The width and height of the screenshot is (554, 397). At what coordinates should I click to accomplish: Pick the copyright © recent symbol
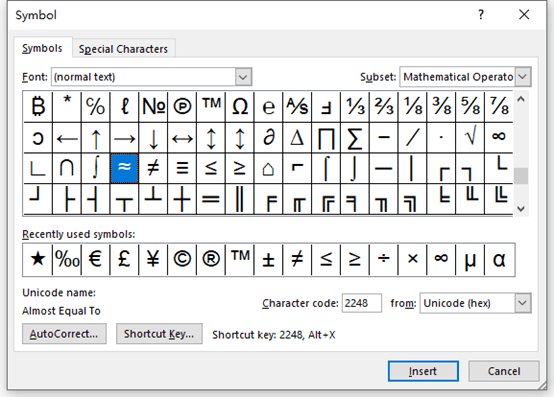pos(182,260)
